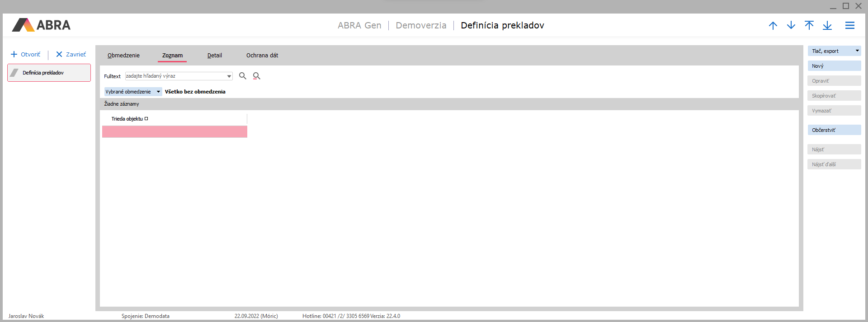Image resolution: width=868 pixels, height=322 pixels.
Task: Open the Vybrané obmedzenie dropdown
Action: 133,92
